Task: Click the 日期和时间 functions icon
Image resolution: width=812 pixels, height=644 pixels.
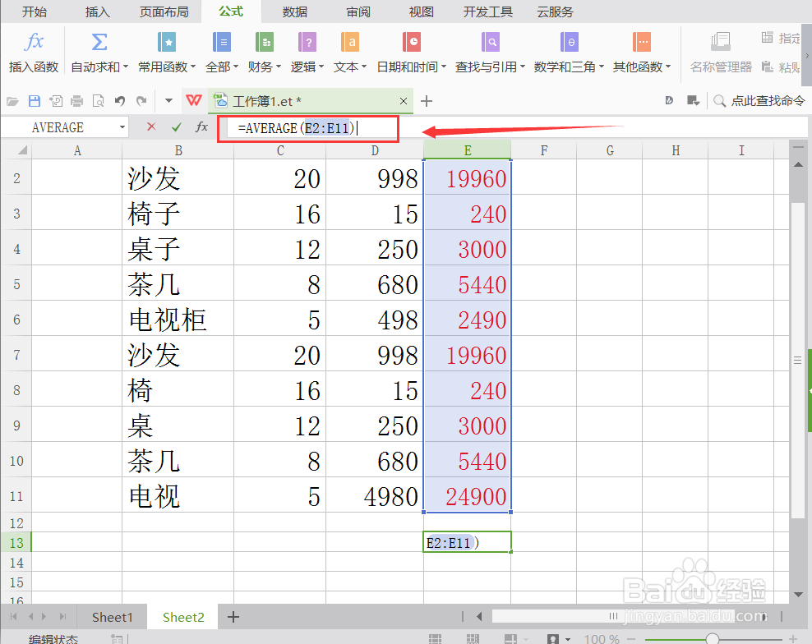Action: pyautogui.click(x=410, y=43)
